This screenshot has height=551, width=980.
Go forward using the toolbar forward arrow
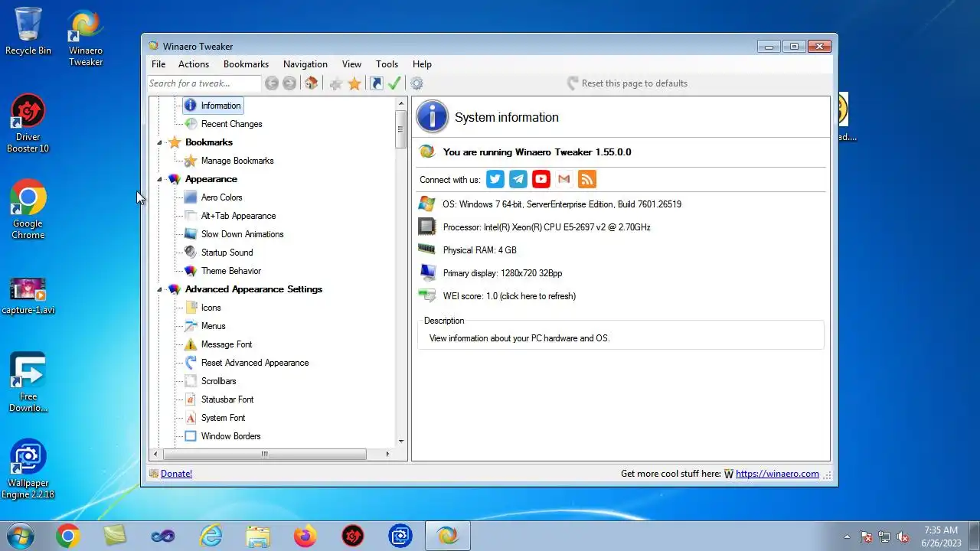pos(289,83)
